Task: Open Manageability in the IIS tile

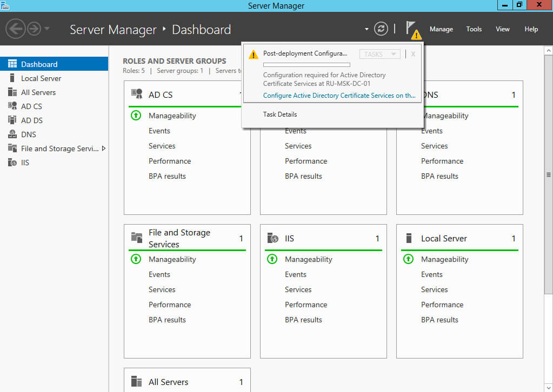Action: coord(309,260)
